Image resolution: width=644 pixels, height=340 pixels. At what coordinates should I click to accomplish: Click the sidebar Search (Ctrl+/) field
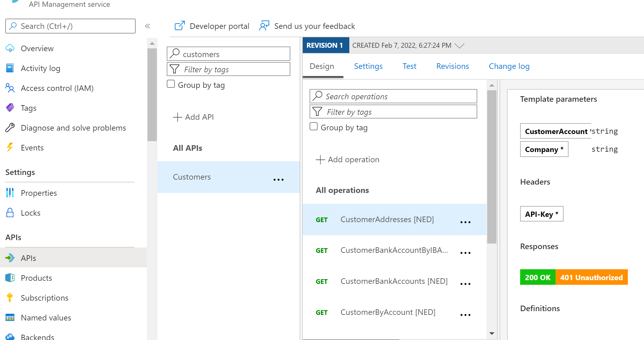click(x=70, y=26)
